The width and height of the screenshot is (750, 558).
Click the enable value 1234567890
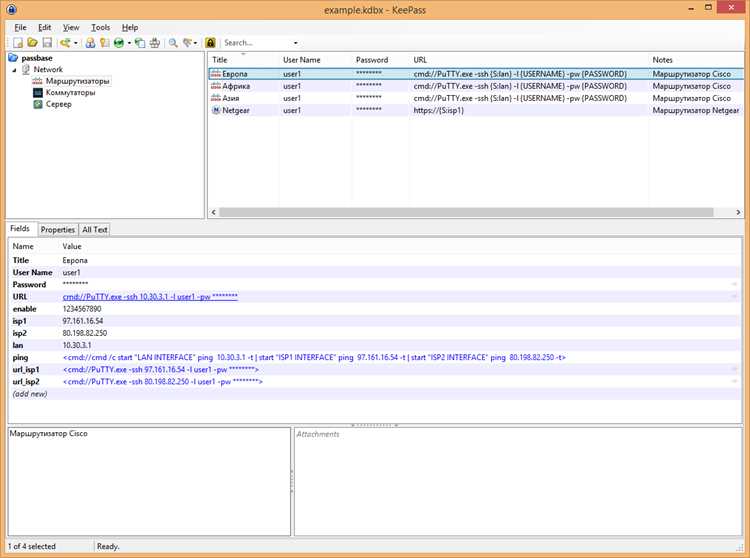[x=82, y=309]
